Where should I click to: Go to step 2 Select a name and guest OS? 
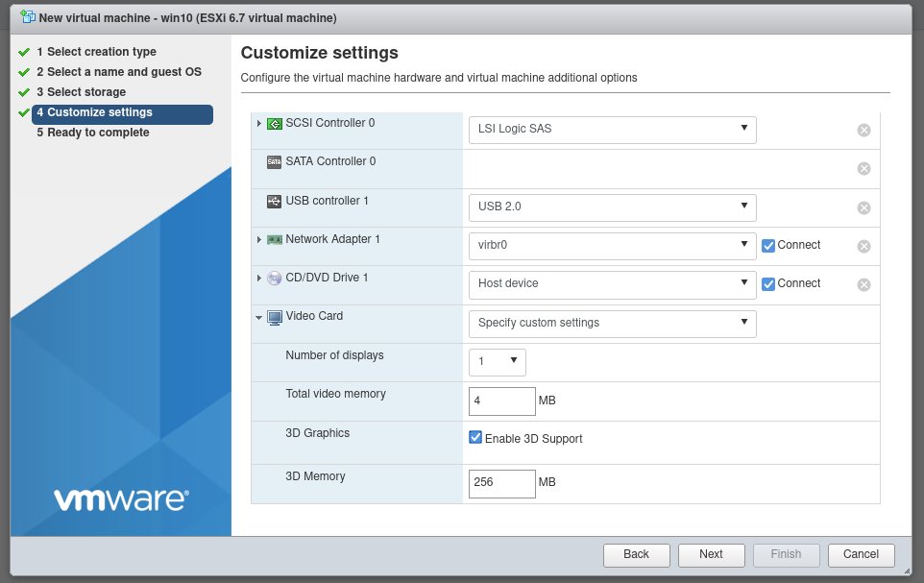point(119,72)
